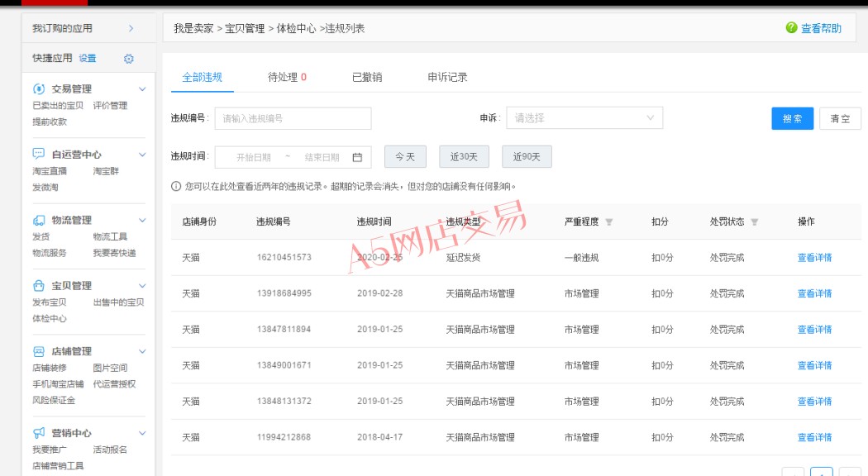Click the 宝贝管理 bag icon
The image size is (868, 476).
click(39, 286)
